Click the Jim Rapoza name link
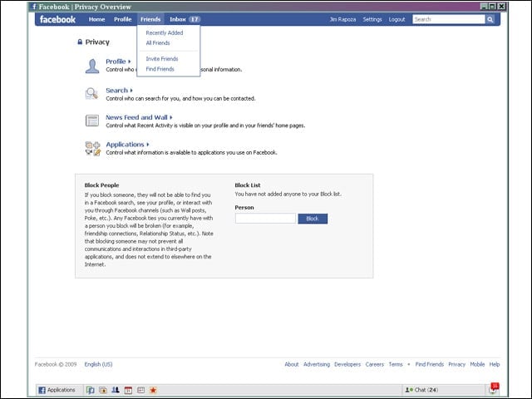532x399 pixels. [342, 19]
